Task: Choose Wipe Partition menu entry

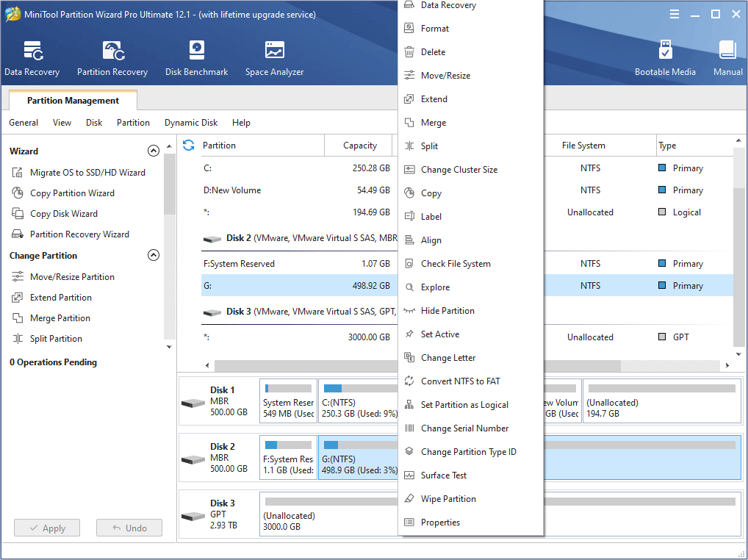Action: (470, 498)
